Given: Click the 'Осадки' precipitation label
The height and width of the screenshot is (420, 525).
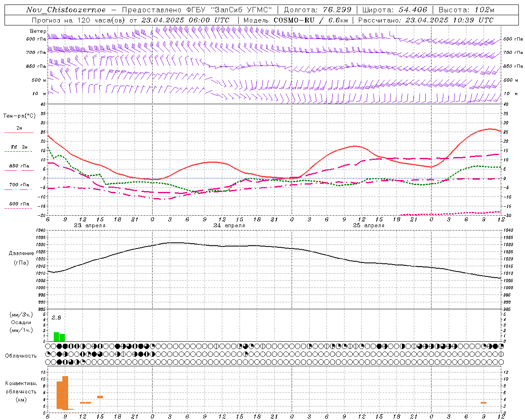Looking at the screenshot, I should pyautogui.click(x=21, y=322).
